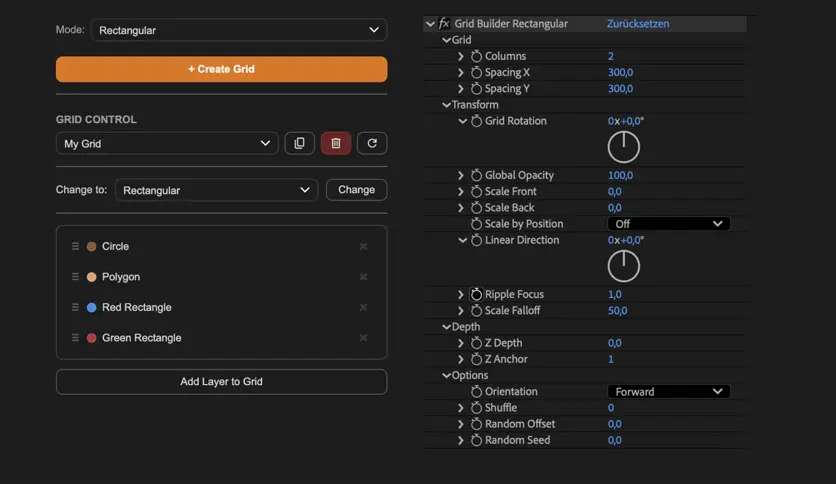Viewport: 836px width, 484px height.
Task: Click Add Layer to Grid button
Action: [222, 382]
